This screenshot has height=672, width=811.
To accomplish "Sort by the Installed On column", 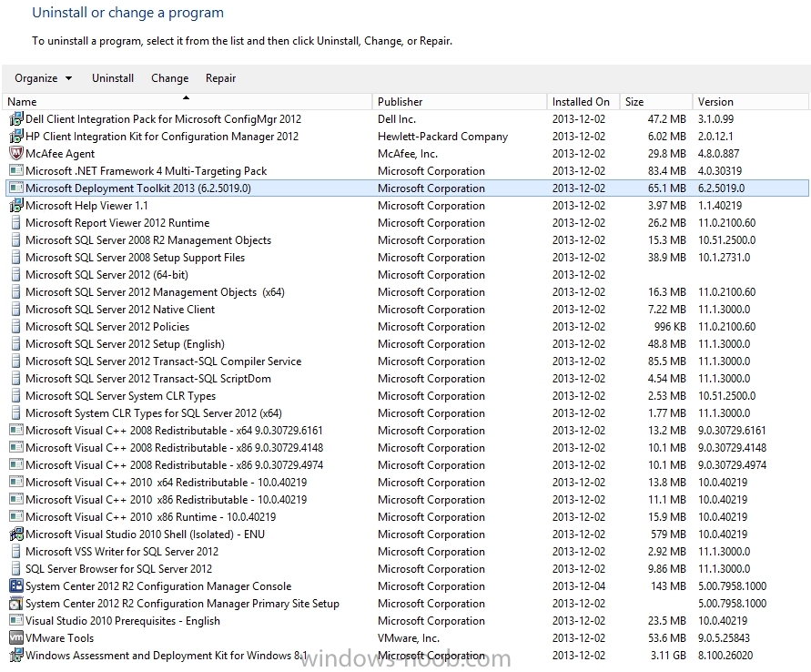I will click(x=583, y=101).
